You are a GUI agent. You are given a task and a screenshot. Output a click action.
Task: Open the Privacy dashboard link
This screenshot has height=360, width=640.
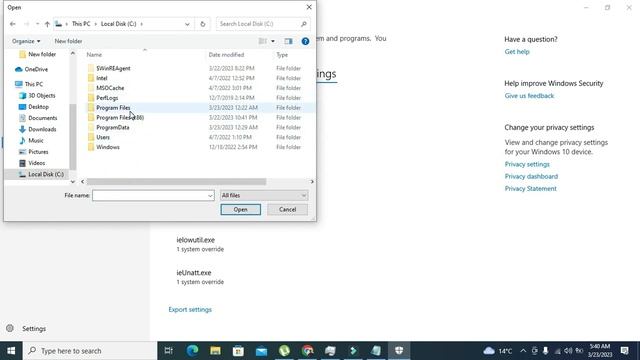(531, 176)
